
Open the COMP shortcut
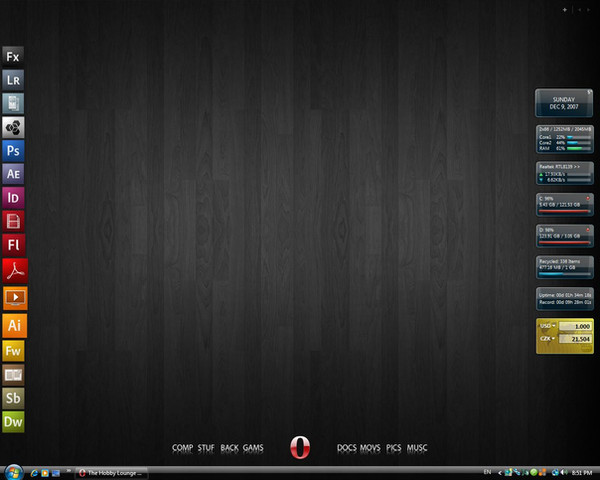pos(183,448)
